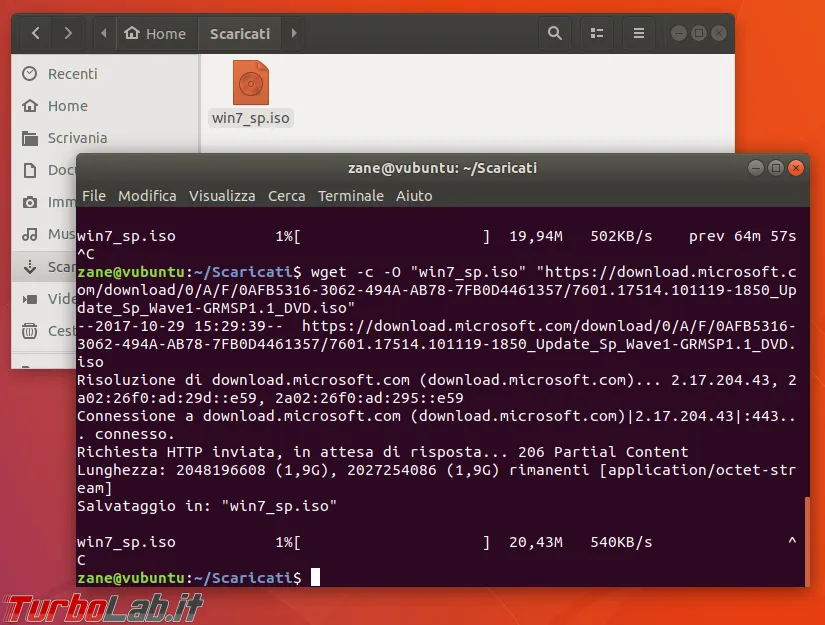The image size is (825, 625).
Task: Open the terminal File menu
Action: 94,196
